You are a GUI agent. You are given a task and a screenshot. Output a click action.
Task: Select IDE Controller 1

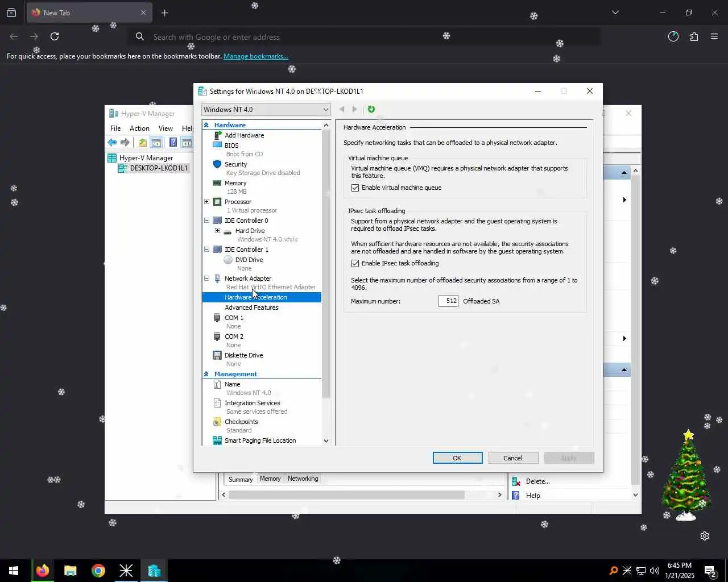point(246,250)
